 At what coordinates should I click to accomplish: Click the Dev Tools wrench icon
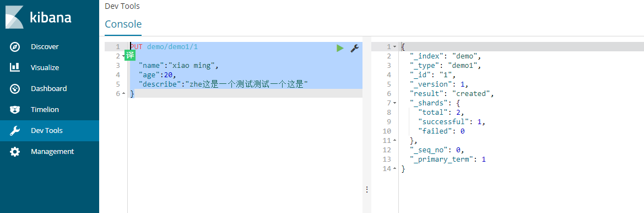(x=15, y=131)
